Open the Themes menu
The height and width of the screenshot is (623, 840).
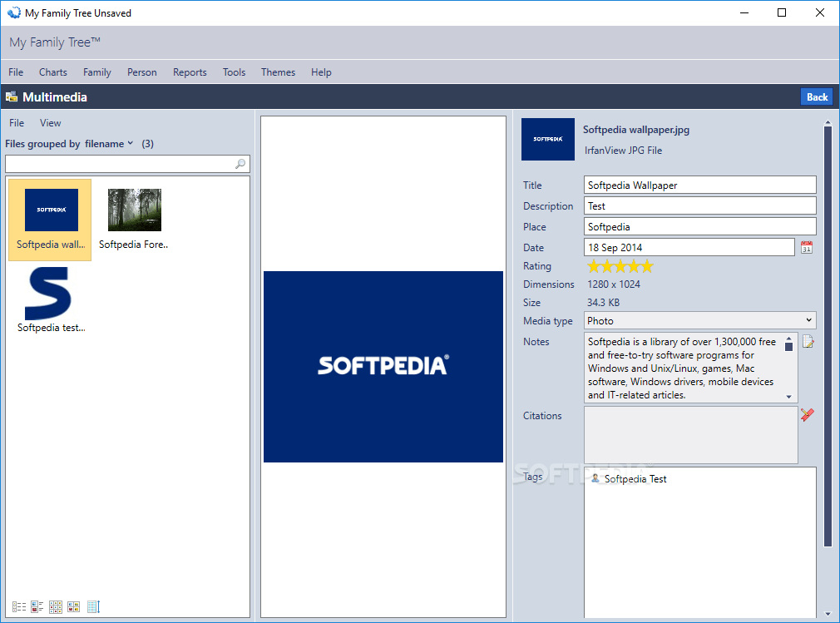[x=278, y=72]
